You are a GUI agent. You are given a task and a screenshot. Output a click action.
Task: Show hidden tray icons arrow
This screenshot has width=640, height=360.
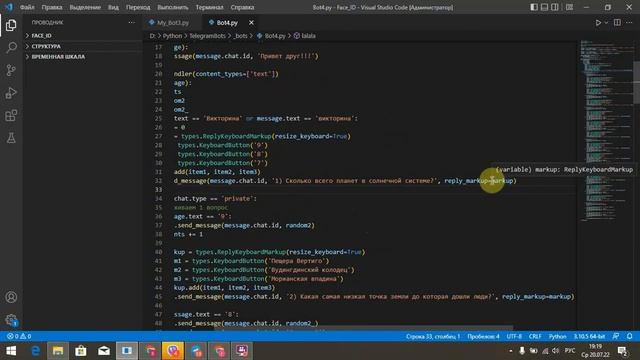(511, 351)
